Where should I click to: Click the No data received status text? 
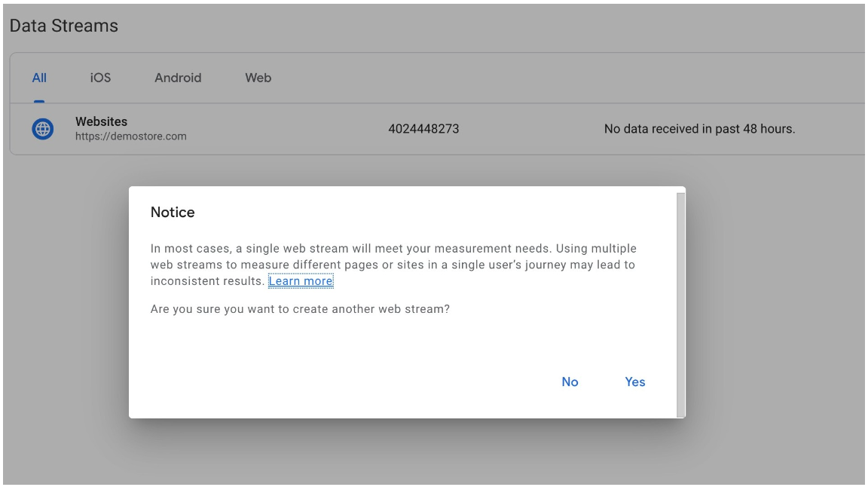(699, 129)
